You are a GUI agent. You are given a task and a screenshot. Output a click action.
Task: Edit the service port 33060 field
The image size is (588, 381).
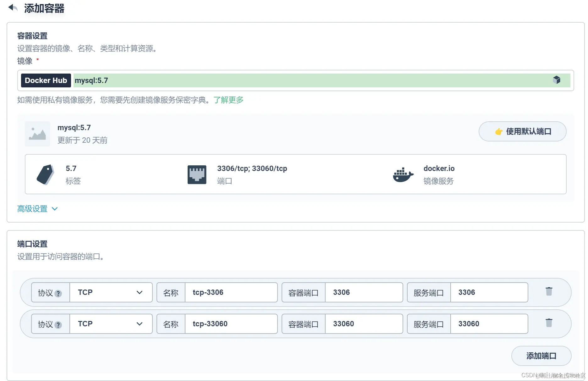[x=489, y=324]
